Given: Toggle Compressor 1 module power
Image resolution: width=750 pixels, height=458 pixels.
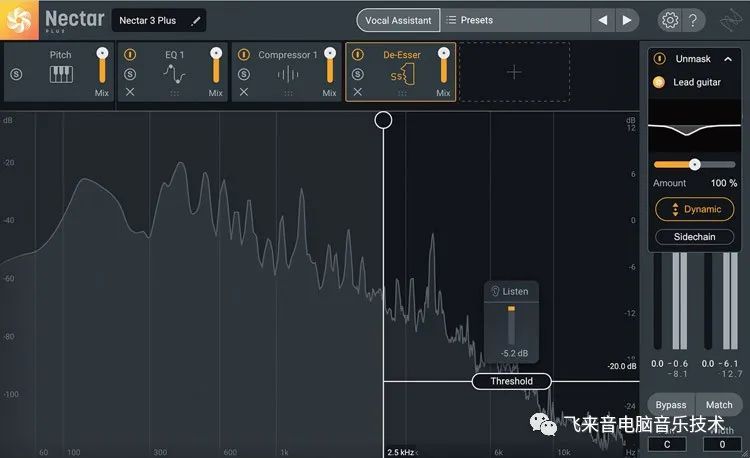Looking at the screenshot, I should click(x=243, y=55).
